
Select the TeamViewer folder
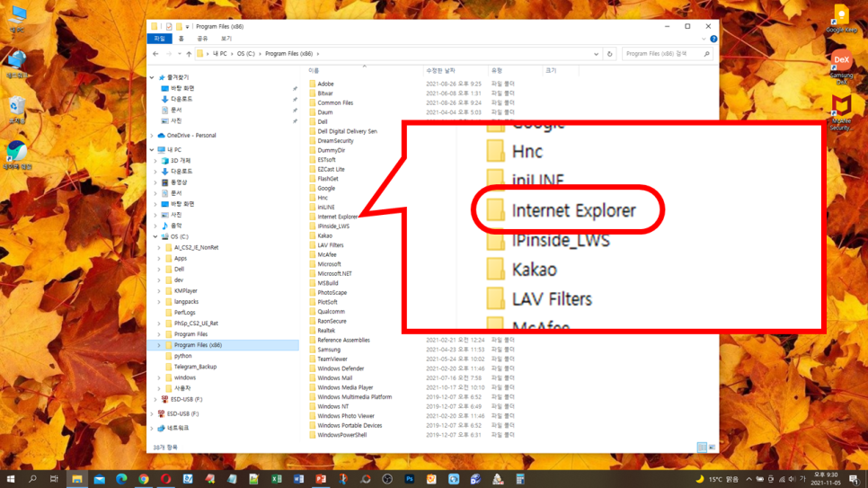[x=332, y=359]
